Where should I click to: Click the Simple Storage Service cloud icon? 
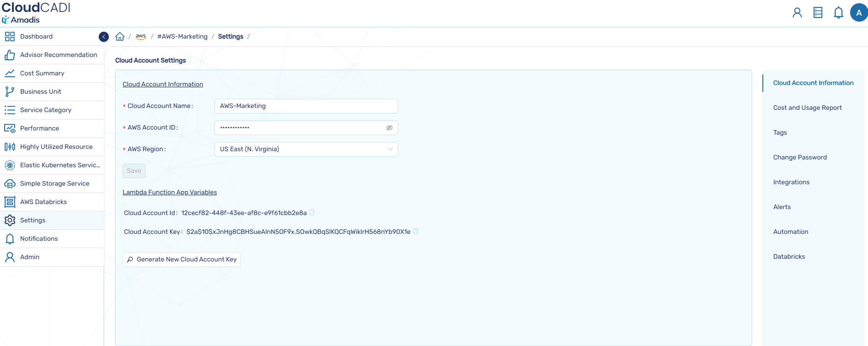(10, 183)
